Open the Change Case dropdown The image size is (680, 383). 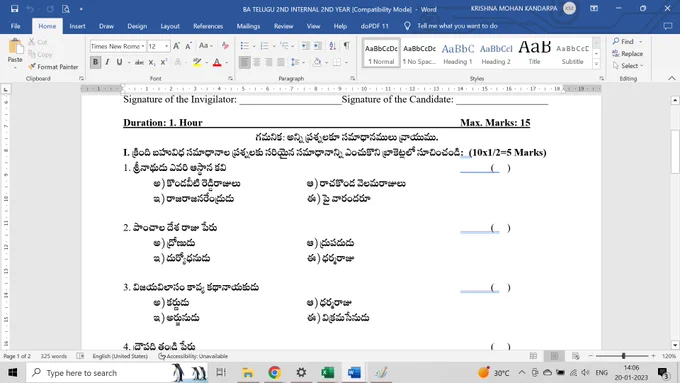click(x=206, y=46)
